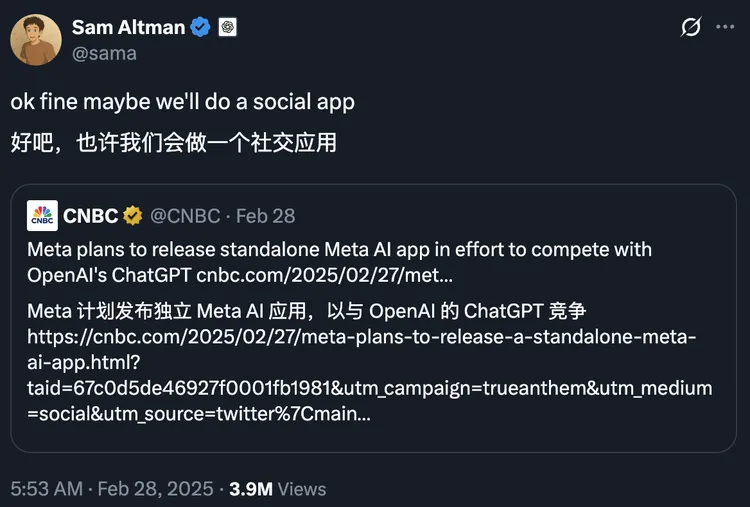Image resolution: width=750 pixels, height=507 pixels.
Task: Open the quoted post's Meta AI app headline
Action: point(339,248)
